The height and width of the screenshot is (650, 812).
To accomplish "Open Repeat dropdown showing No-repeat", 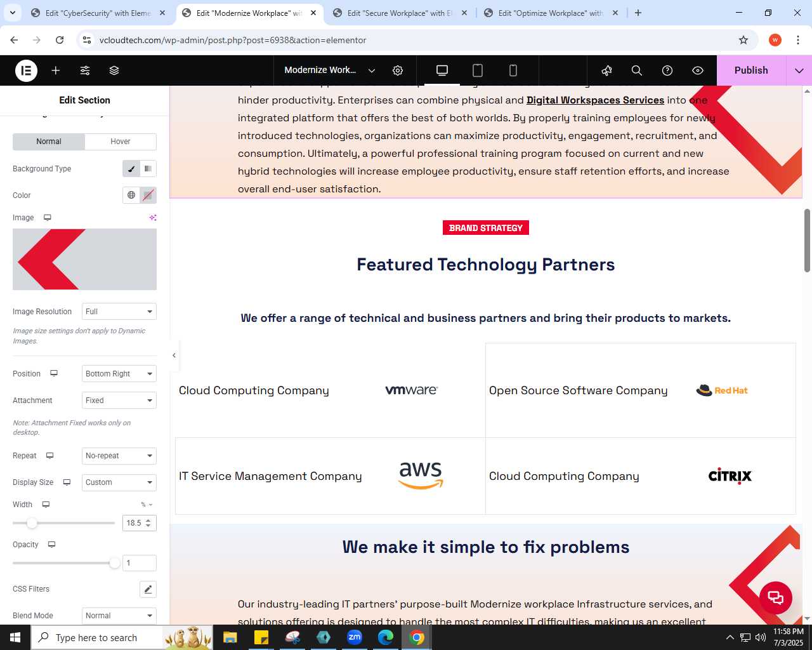I will tap(119, 456).
